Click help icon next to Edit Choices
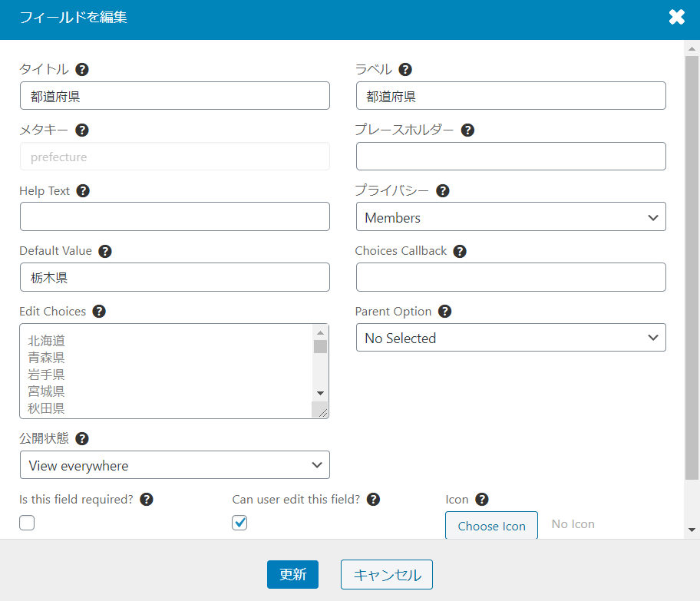 (99, 311)
